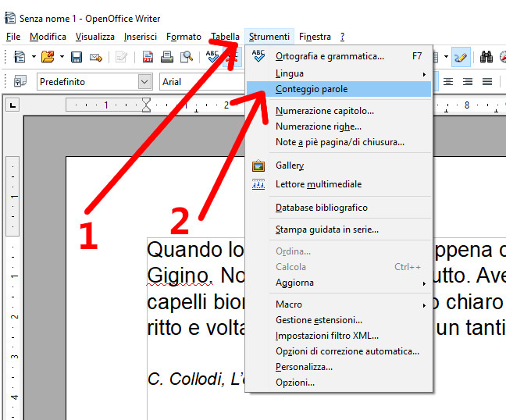Click the word Gigino in document
Screen dimensions: 506x420
[x=180, y=276]
